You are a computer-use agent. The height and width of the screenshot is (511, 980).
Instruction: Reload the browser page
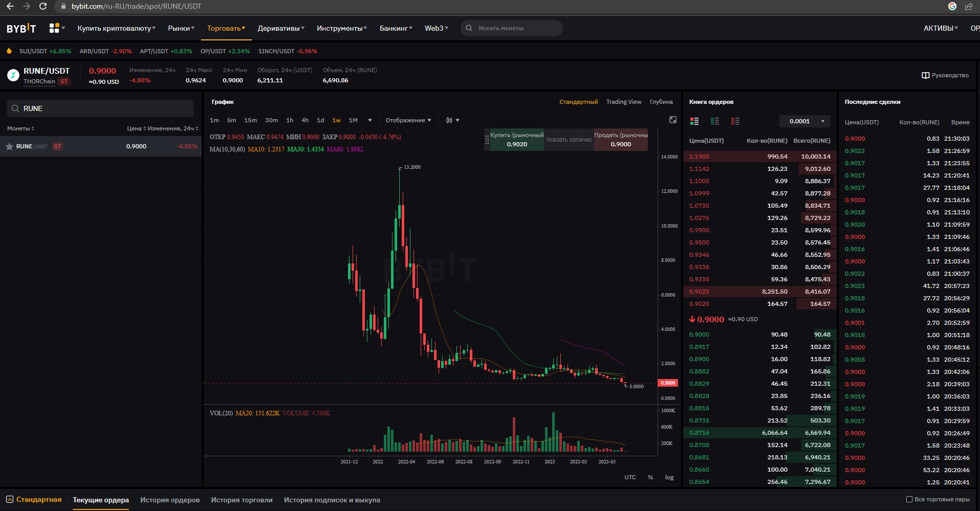pos(43,6)
